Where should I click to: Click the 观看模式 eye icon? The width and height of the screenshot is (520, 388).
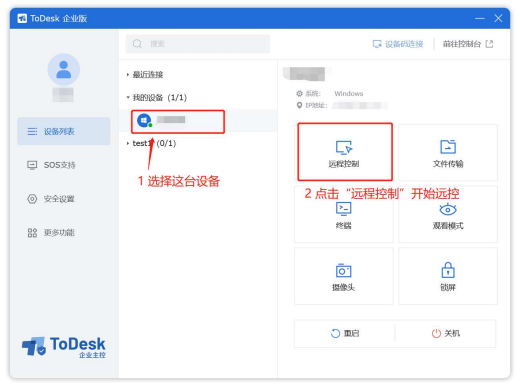(x=448, y=210)
